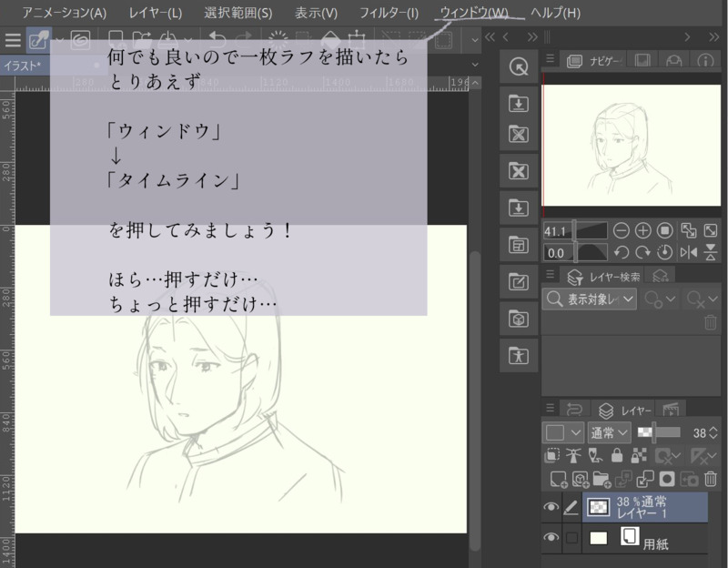
Task: Open the layer palette color dropdown
Action: tap(562, 433)
